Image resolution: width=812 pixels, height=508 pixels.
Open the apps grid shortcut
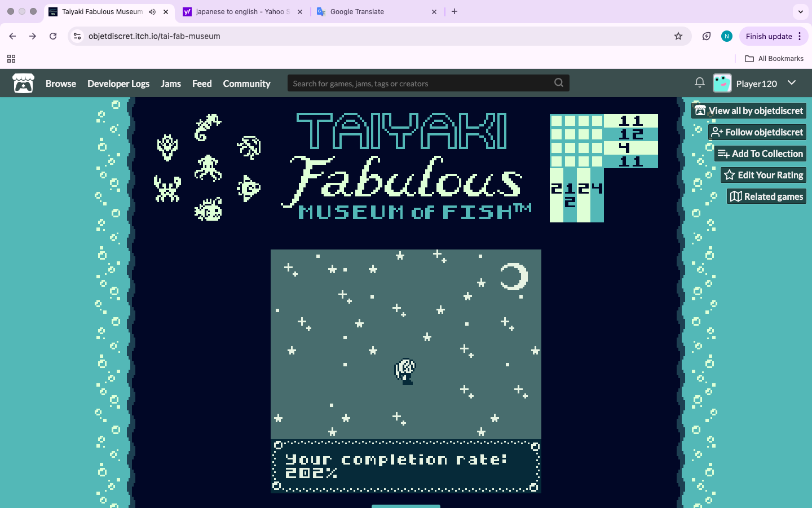[x=11, y=59]
